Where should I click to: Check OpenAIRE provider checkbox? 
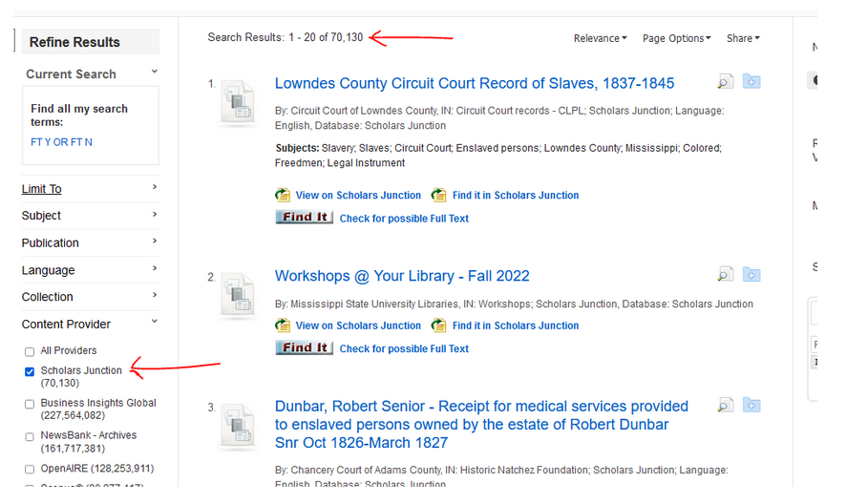(30, 470)
